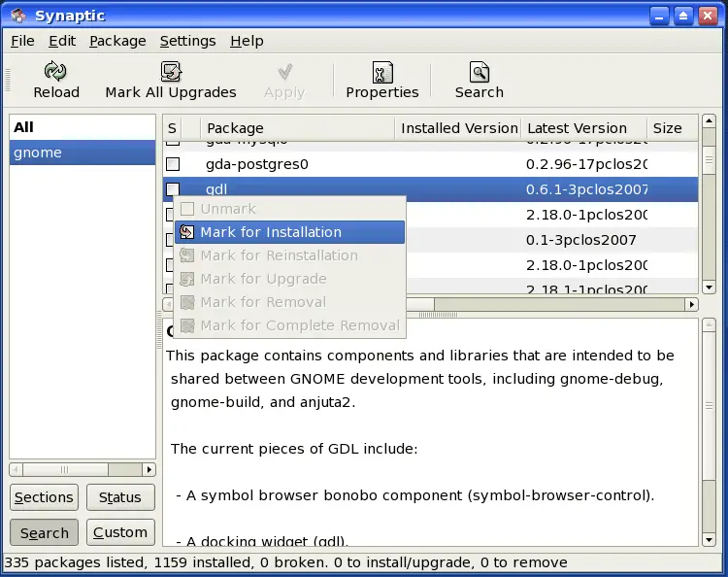Sort by the Latest Version column header
Image resolution: width=728 pixels, height=577 pixels.
pyautogui.click(x=584, y=128)
